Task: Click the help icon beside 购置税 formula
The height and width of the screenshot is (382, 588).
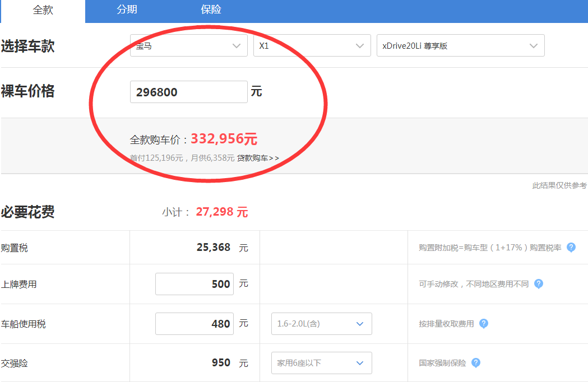Action: coord(571,248)
